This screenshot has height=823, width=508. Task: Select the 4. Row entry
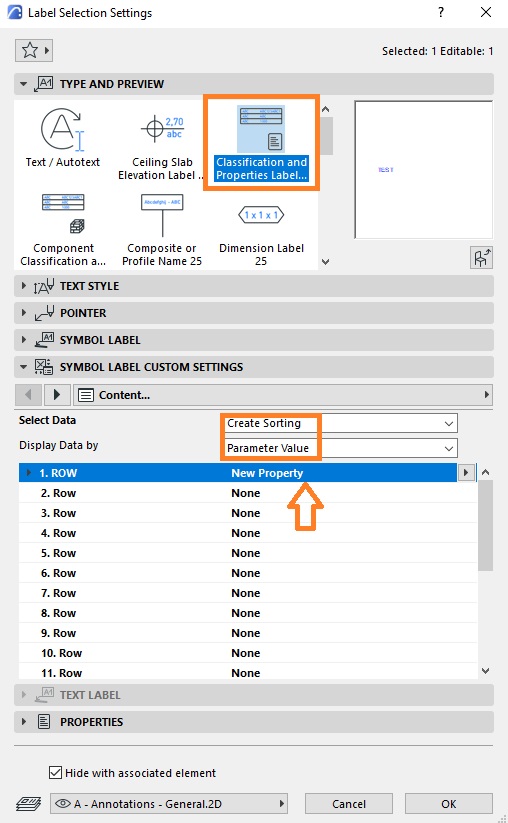pos(248,533)
